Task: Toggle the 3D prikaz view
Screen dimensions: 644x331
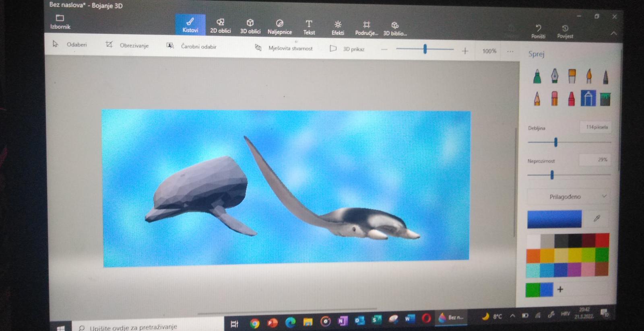Action: pos(347,49)
